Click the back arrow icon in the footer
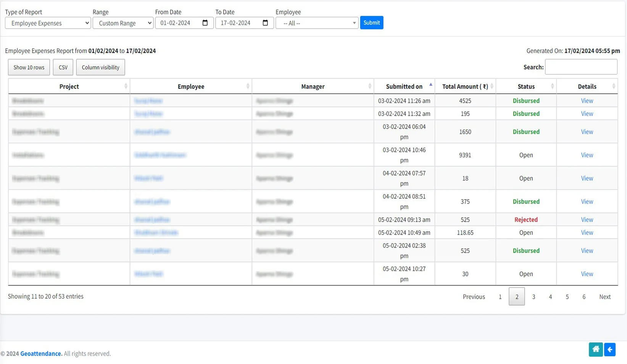The width and height of the screenshot is (627, 364). (609, 350)
